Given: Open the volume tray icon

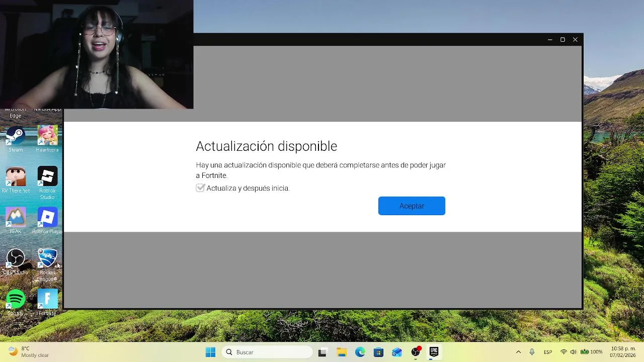Looking at the screenshot, I should pos(573,352).
